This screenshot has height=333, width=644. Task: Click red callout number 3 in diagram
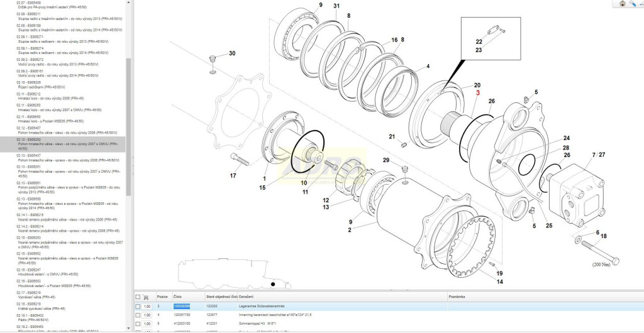click(478, 93)
